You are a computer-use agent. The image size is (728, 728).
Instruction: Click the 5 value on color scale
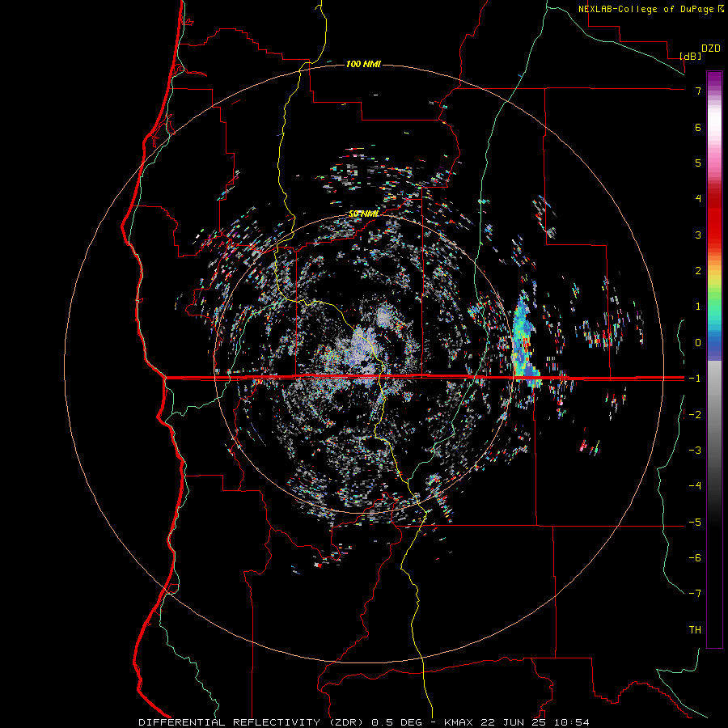(698, 163)
